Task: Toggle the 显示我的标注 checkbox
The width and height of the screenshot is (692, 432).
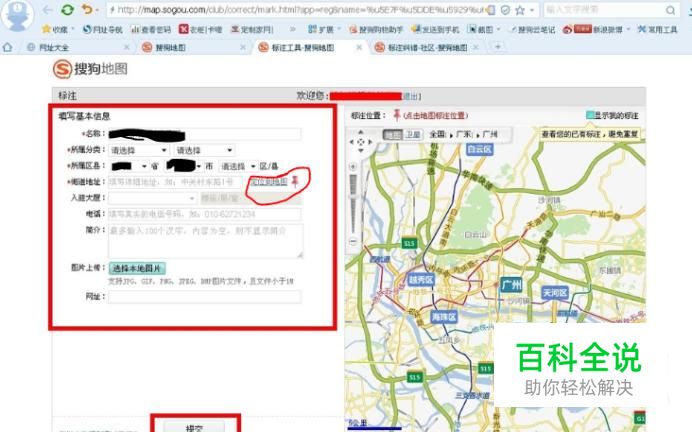Action: (x=590, y=115)
